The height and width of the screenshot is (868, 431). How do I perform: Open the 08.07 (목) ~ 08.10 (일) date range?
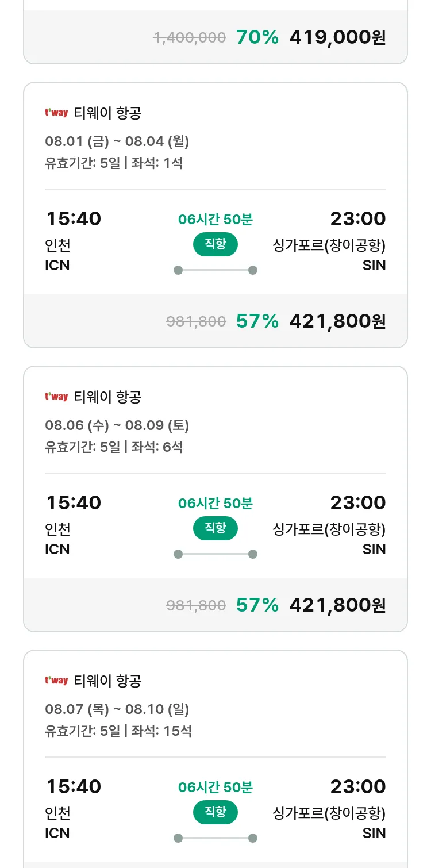(x=117, y=709)
